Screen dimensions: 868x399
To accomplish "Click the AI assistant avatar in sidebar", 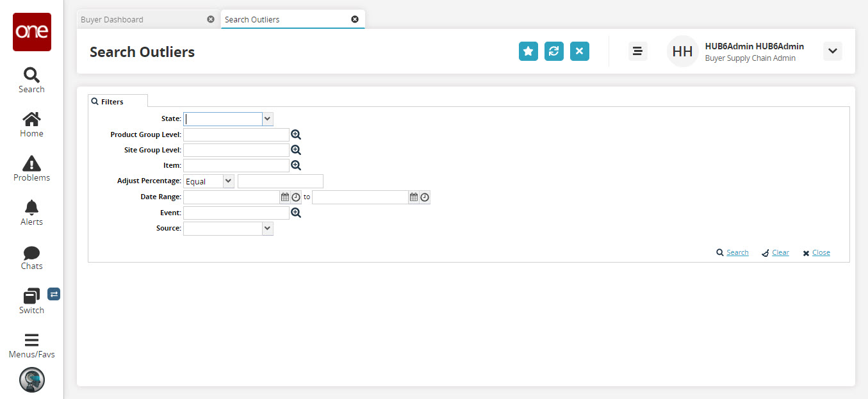I will coord(31,380).
